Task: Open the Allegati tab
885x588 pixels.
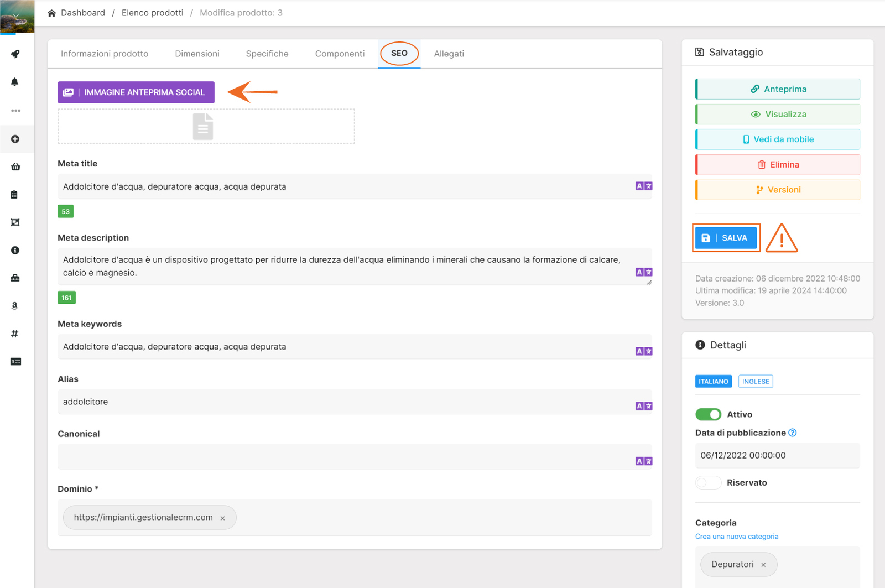Action: click(x=449, y=54)
